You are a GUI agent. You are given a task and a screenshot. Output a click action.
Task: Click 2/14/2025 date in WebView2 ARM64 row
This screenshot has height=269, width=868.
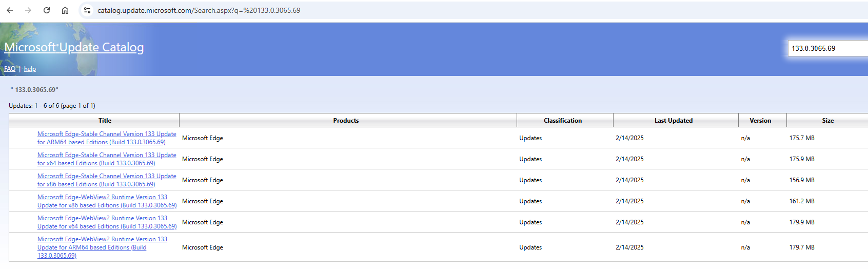pyautogui.click(x=629, y=247)
